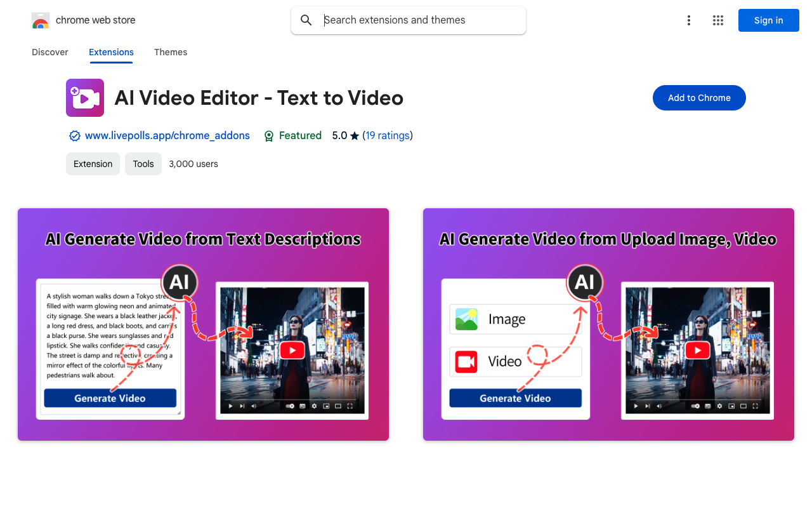Focus the Search extensions and themes field

point(419,20)
